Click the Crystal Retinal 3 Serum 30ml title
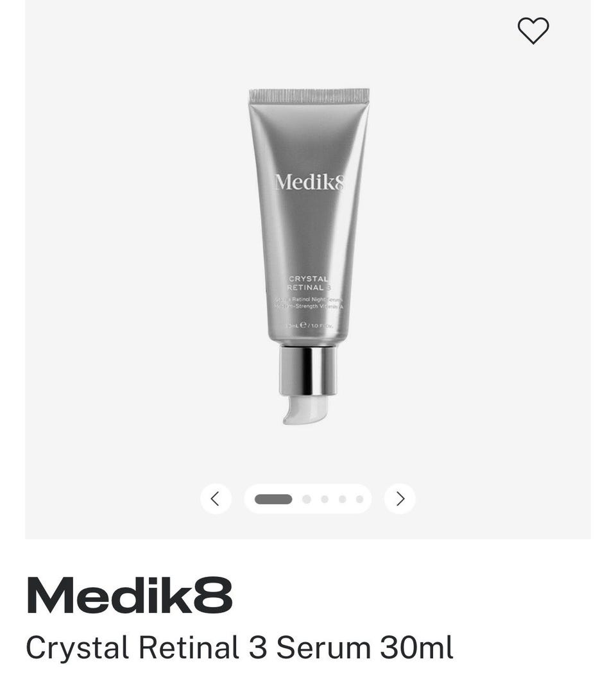616x684 pixels. point(239,647)
